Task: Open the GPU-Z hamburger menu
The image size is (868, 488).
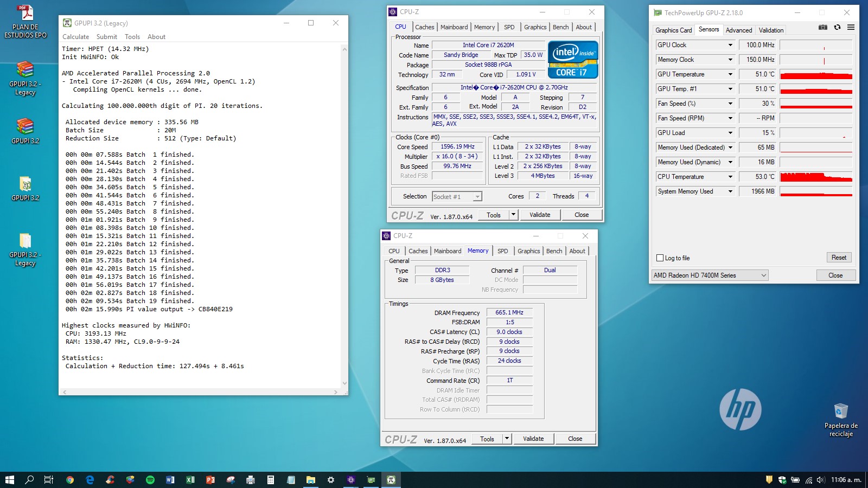Action: (x=851, y=27)
